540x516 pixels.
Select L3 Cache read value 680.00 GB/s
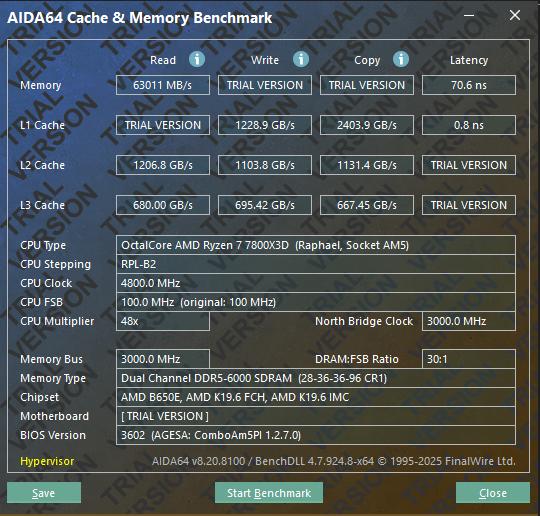click(x=163, y=205)
